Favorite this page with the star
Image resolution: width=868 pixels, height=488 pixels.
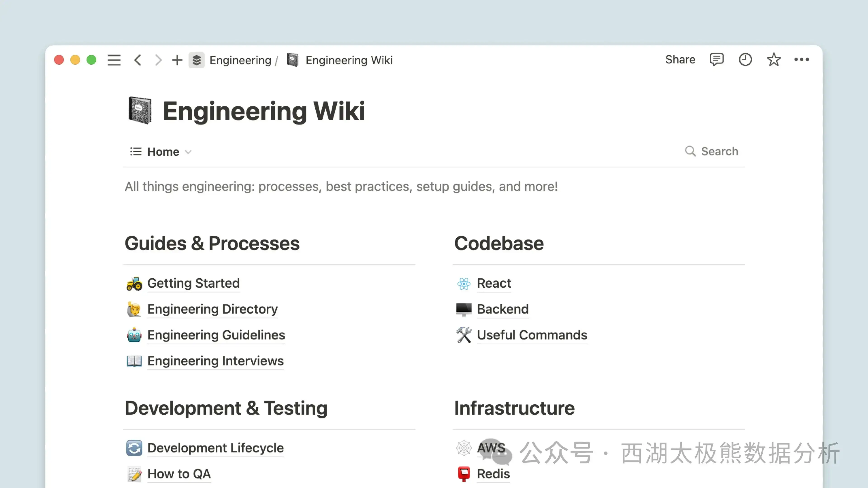(774, 60)
